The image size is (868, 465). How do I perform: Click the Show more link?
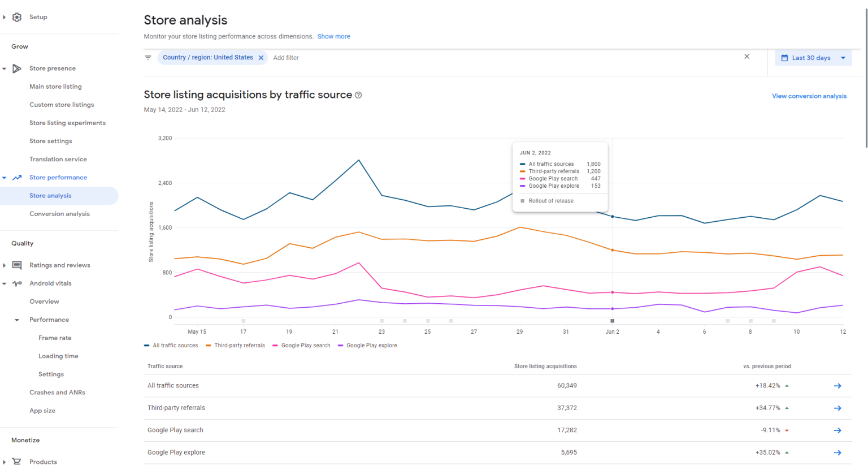334,36
